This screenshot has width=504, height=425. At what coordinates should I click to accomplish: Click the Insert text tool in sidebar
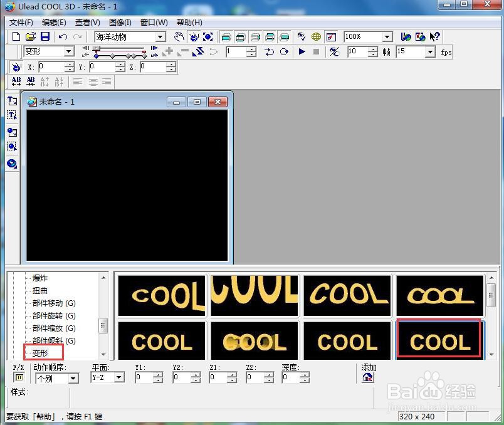[12, 102]
